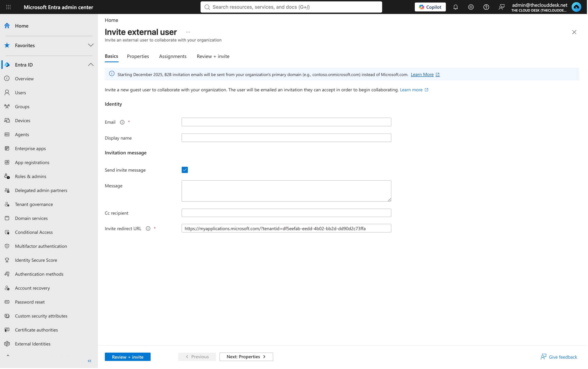Close the Invite external user pane

(x=574, y=32)
